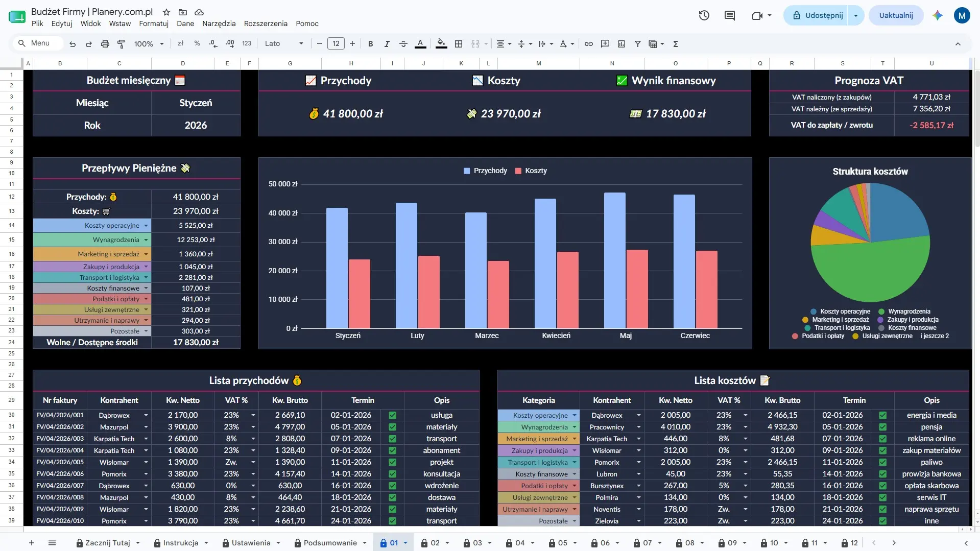
Task: Star the Budżet Firmy document
Action: 166,12
